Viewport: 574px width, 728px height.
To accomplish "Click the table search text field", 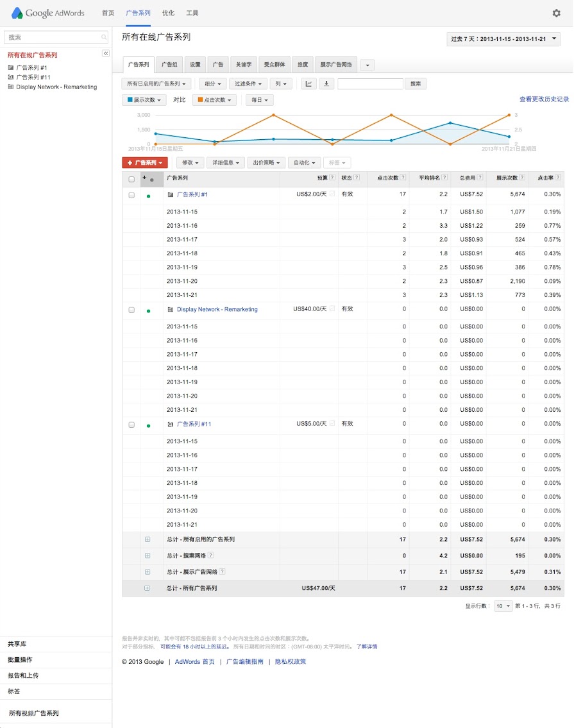I will (370, 83).
